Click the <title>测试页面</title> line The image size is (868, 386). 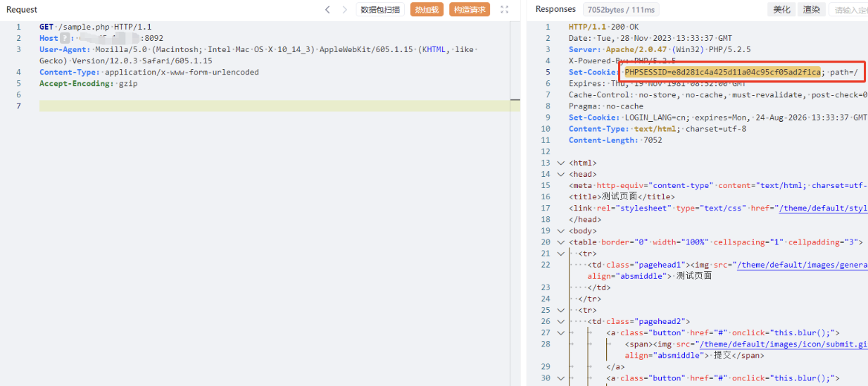pyautogui.click(x=622, y=197)
